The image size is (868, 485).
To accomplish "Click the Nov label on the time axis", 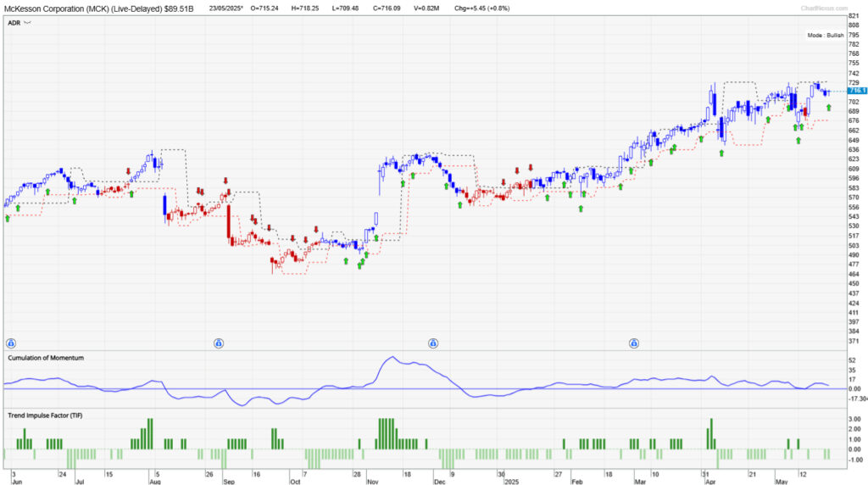I will tap(373, 482).
